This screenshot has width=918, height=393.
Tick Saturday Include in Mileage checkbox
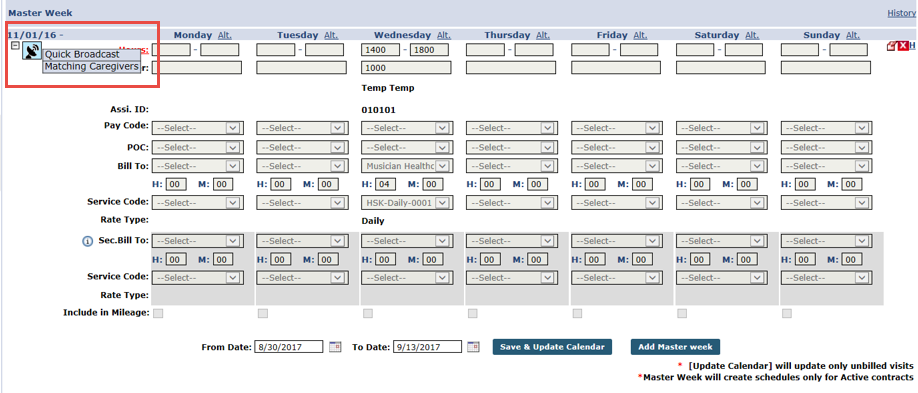[682, 313]
